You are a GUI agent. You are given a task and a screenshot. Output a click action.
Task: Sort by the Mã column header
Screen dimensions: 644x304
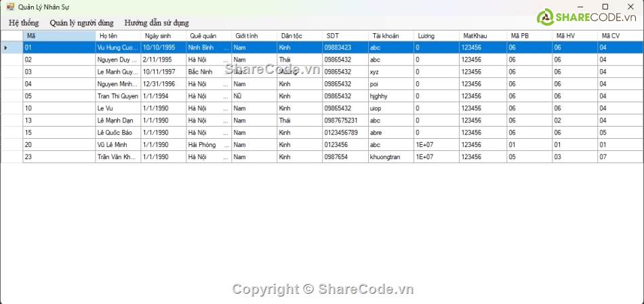click(x=59, y=35)
